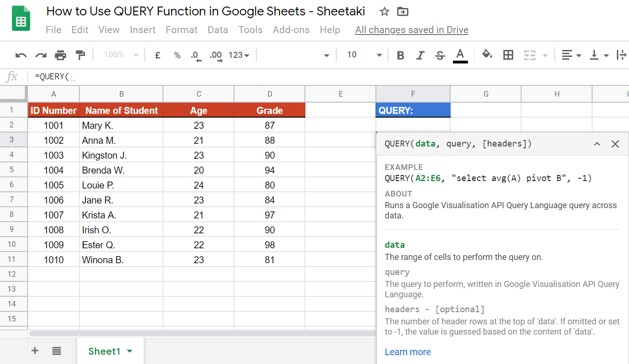Decrease decimal places button
The image size is (629, 364).
[196, 56]
